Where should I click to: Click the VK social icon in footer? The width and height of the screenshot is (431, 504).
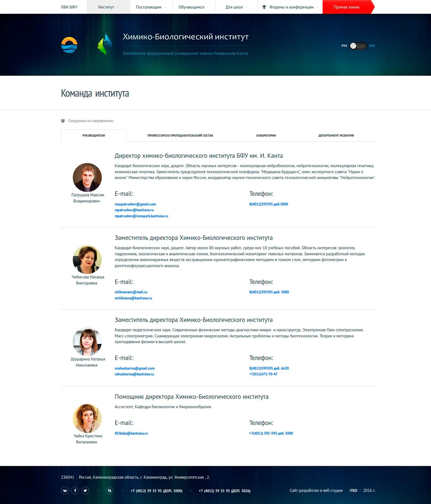(65, 490)
